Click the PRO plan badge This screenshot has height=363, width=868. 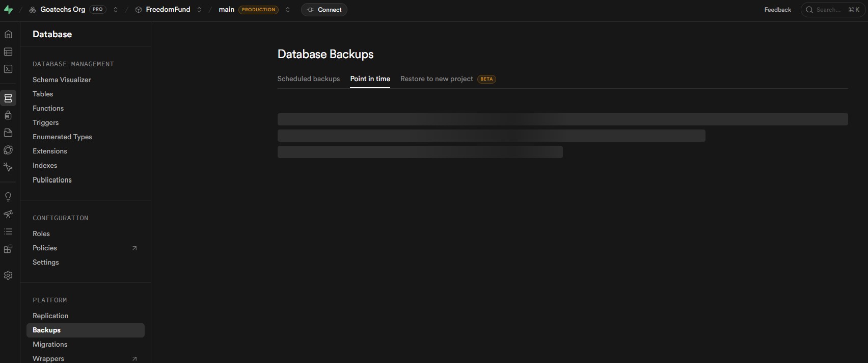coord(98,9)
